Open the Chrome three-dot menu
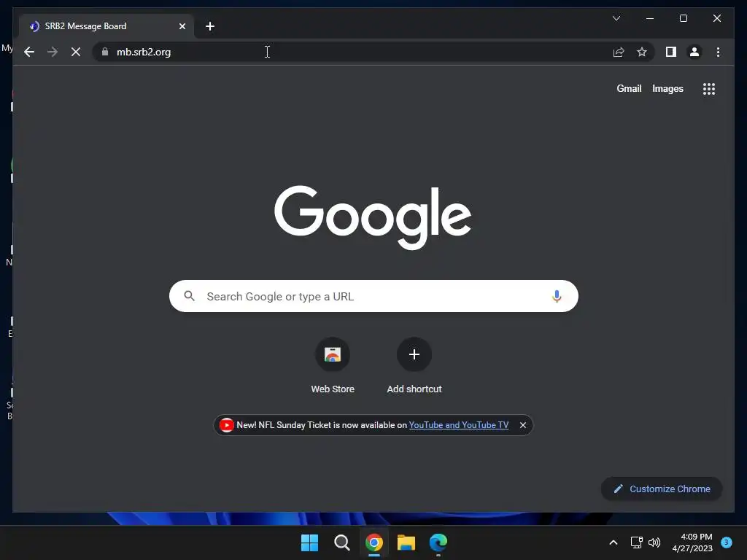Screen dimensions: 747x560 point(718,52)
